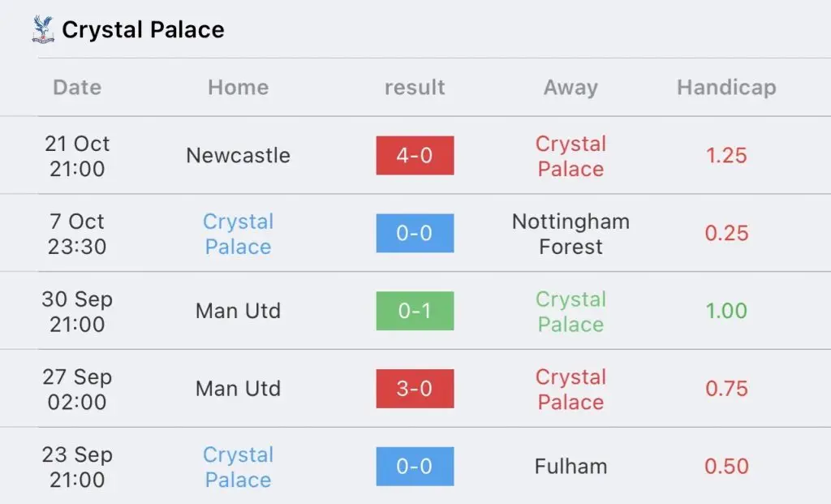This screenshot has height=504, width=831.
Task: Open the Crystal Palace team title
Action: [143, 30]
